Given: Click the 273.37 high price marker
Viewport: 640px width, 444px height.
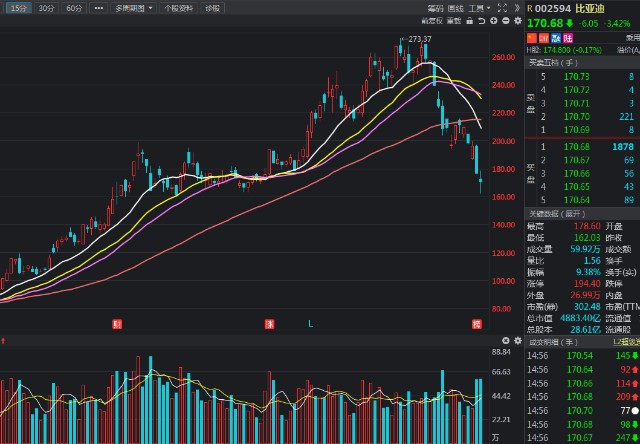Looking at the screenshot, I should click(420, 39).
